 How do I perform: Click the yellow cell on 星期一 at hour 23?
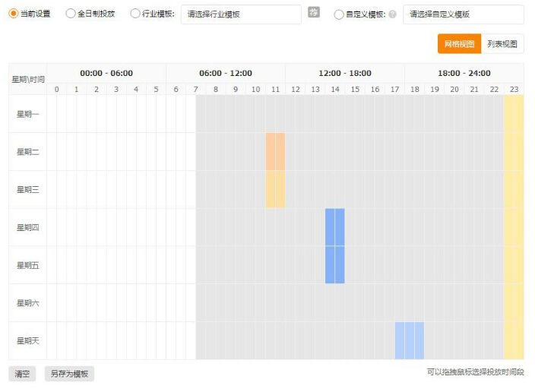point(514,114)
